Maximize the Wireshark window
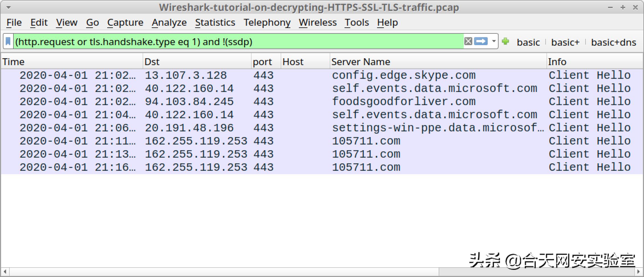Screen dimensions: 644x277 [623, 8]
